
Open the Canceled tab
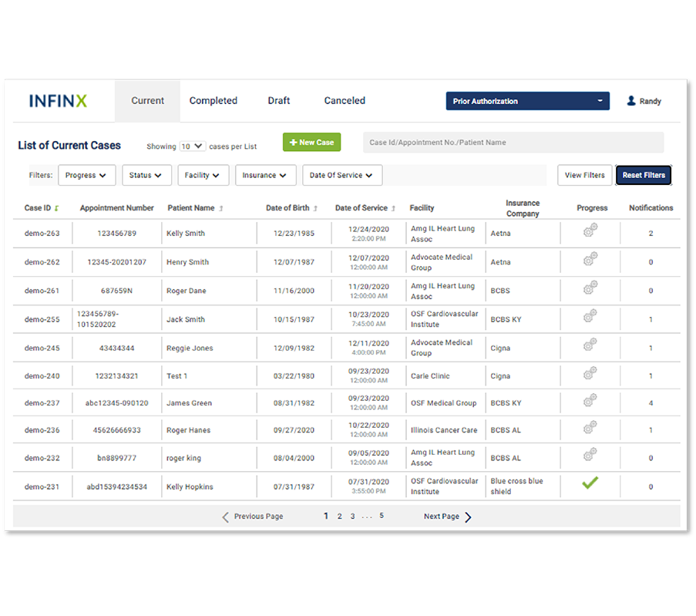[345, 101]
